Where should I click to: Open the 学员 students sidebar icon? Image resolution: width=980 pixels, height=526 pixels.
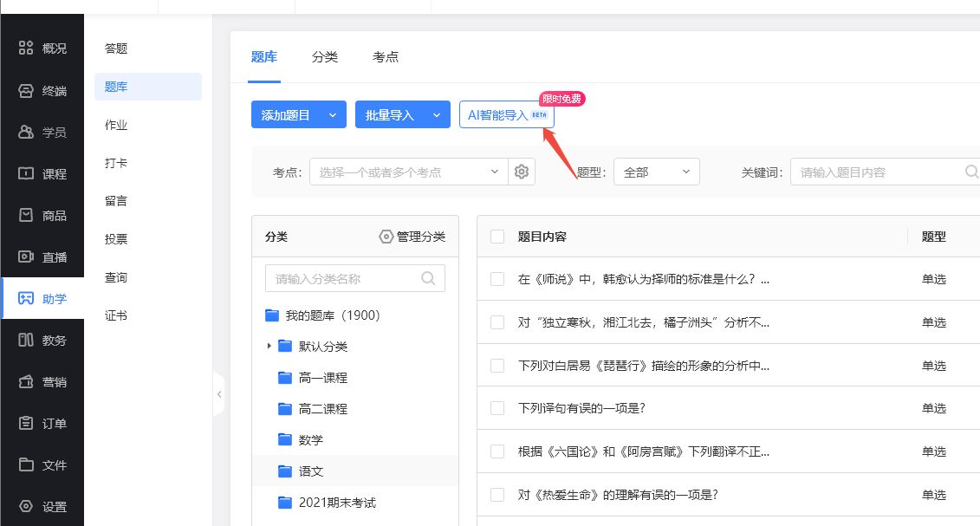[26, 132]
